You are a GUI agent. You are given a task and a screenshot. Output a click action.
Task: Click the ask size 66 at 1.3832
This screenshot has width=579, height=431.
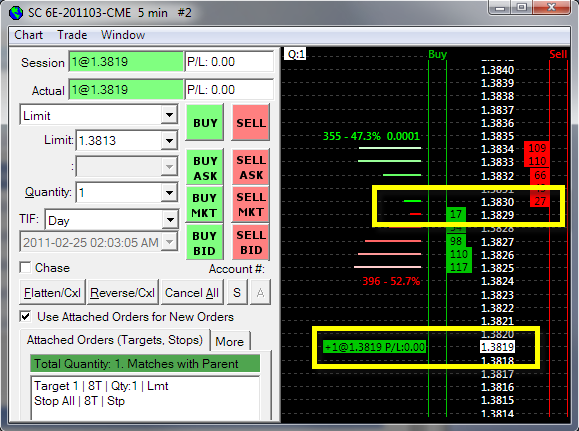540,175
